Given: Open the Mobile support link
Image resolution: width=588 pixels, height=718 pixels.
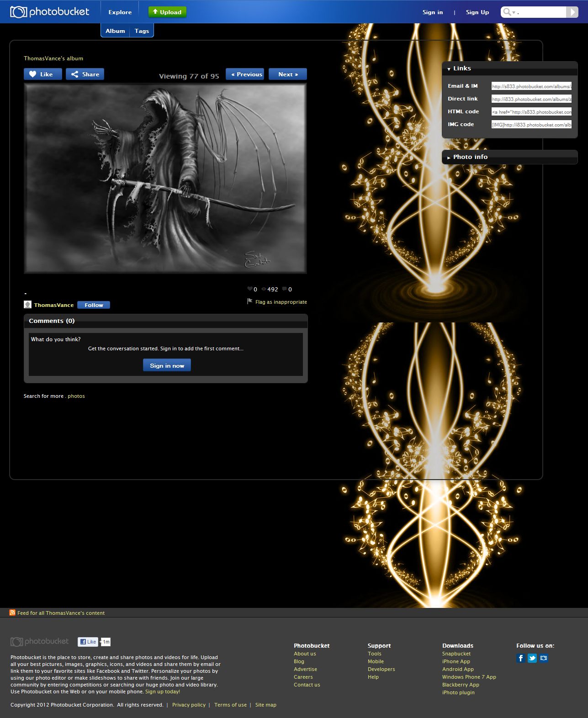Looking at the screenshot, I should pos(376,661).
